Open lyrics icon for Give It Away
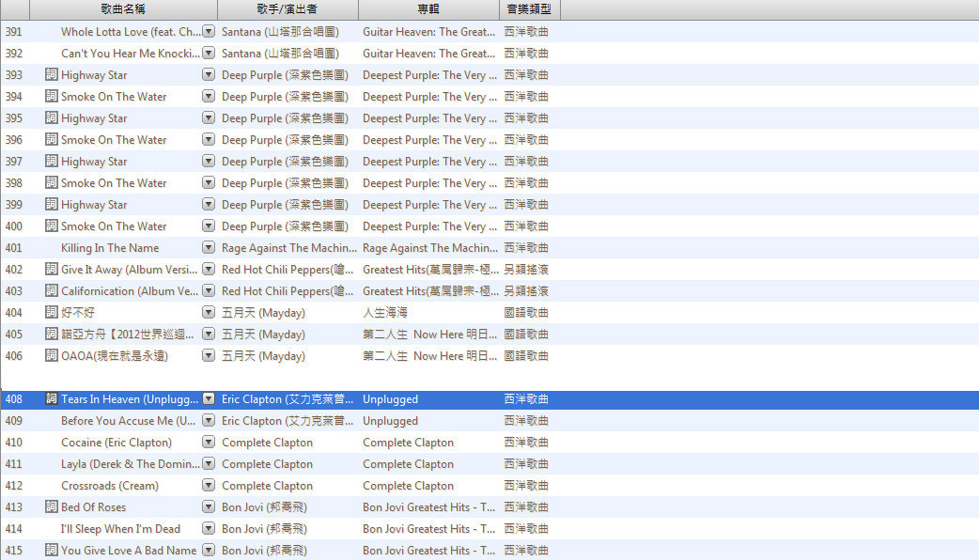979x560 pixels. [x=51, y=269]
